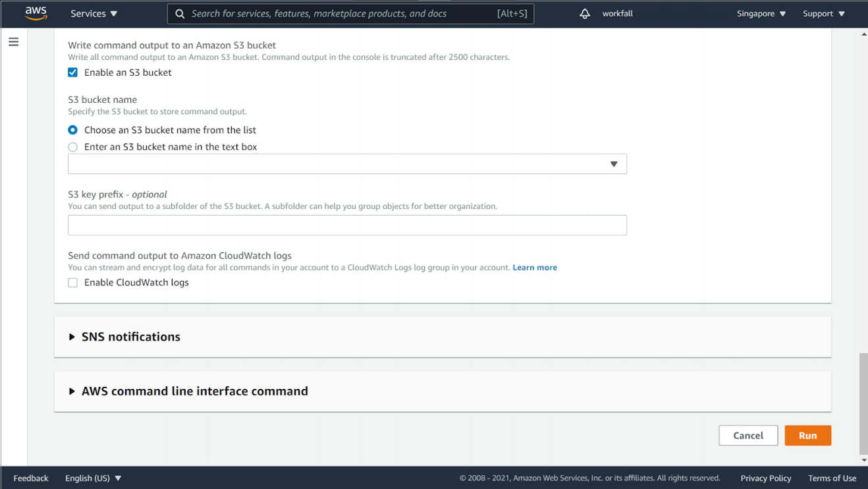Click the Cancel button
868x489 pixels.
(748, 436)
